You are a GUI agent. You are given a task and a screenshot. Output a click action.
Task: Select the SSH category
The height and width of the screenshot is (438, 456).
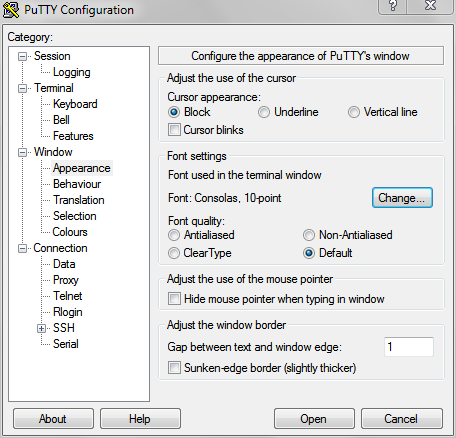pos(64,328)
